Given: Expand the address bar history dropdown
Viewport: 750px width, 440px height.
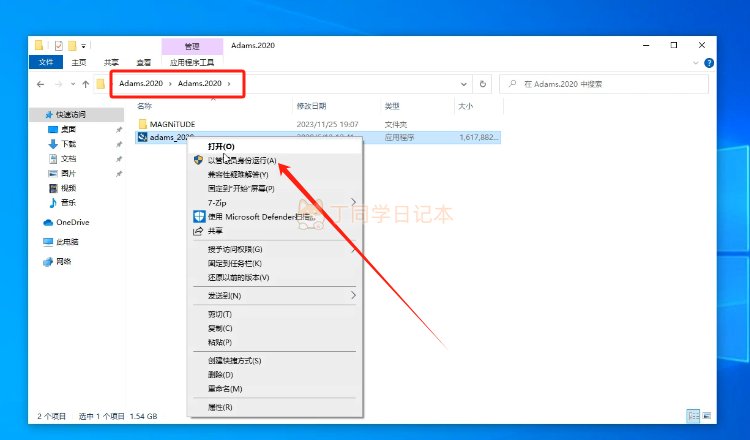Looking at the screenshot, I should point(463,84).
